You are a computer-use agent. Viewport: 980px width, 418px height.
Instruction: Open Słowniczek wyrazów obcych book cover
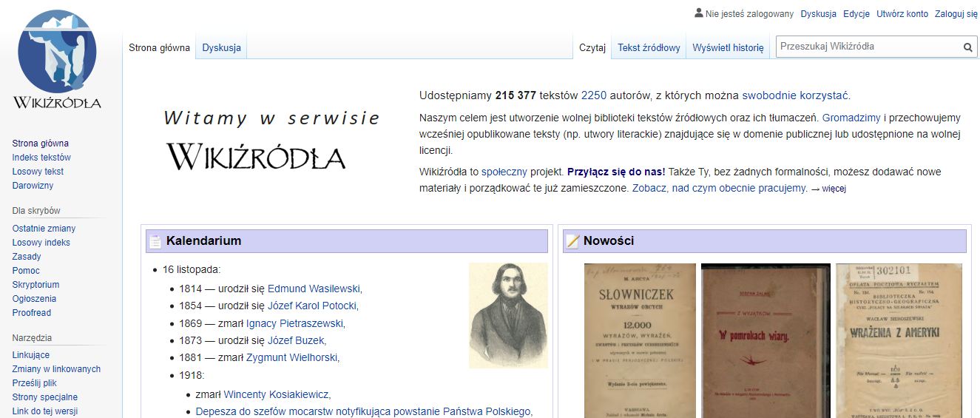[640, 340]
